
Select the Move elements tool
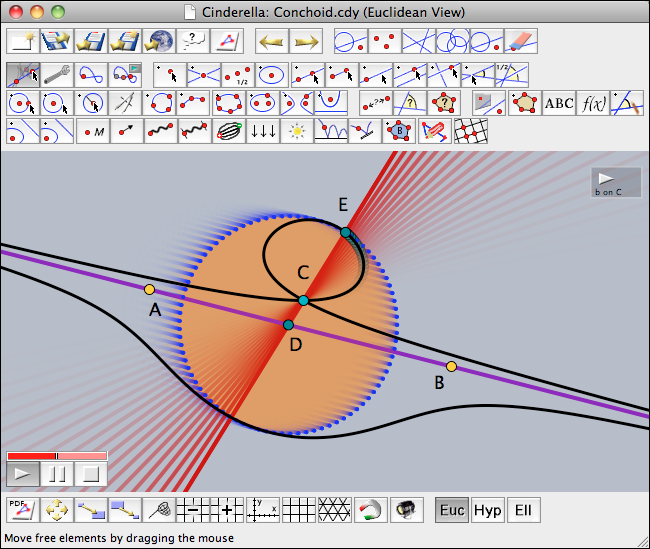point(23,75)
